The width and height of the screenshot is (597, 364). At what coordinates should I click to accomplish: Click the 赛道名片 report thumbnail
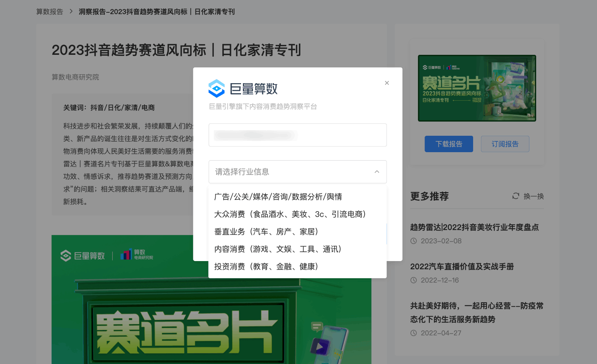pyautogui.click(x=477, y=88)
